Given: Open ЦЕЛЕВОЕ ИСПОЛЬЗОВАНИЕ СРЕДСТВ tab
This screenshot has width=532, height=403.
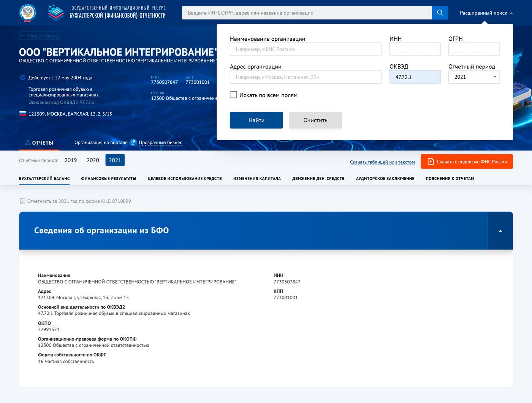Looking at the screenshot, I should [185, 178].
